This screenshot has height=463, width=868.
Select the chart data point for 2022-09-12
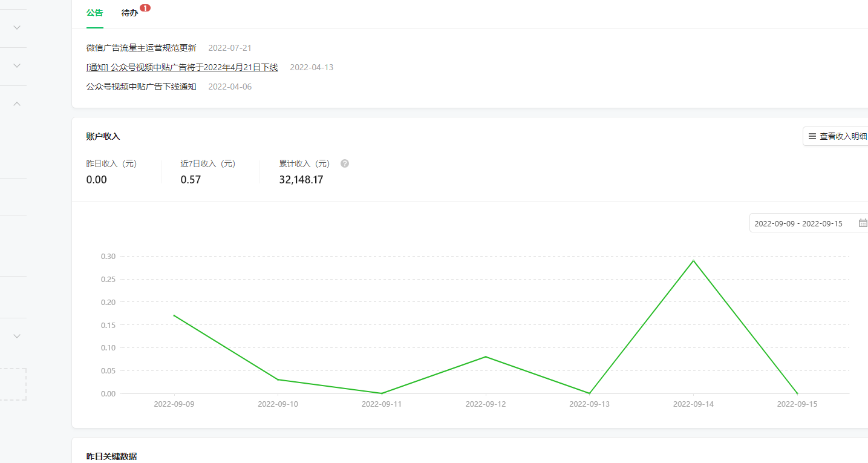(x=485, y=356)
